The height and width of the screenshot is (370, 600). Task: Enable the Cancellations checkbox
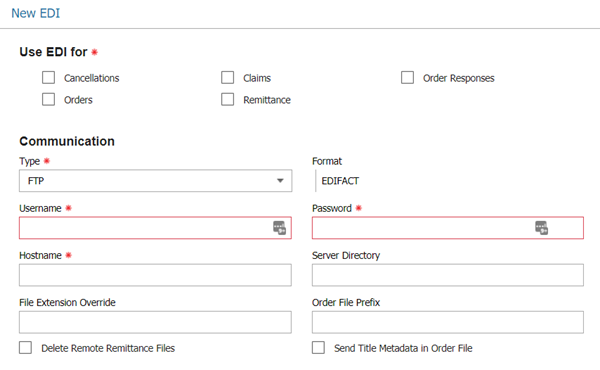point(49,78)
